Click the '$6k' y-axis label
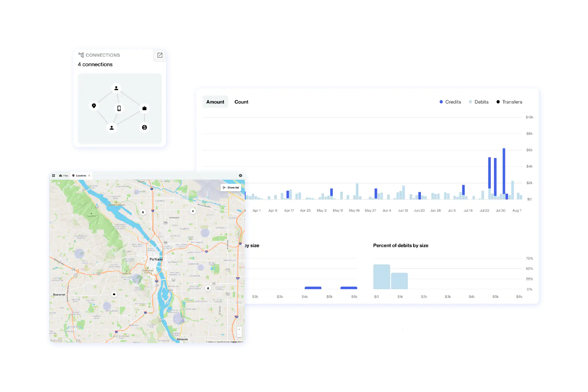 tap(529, 150)
